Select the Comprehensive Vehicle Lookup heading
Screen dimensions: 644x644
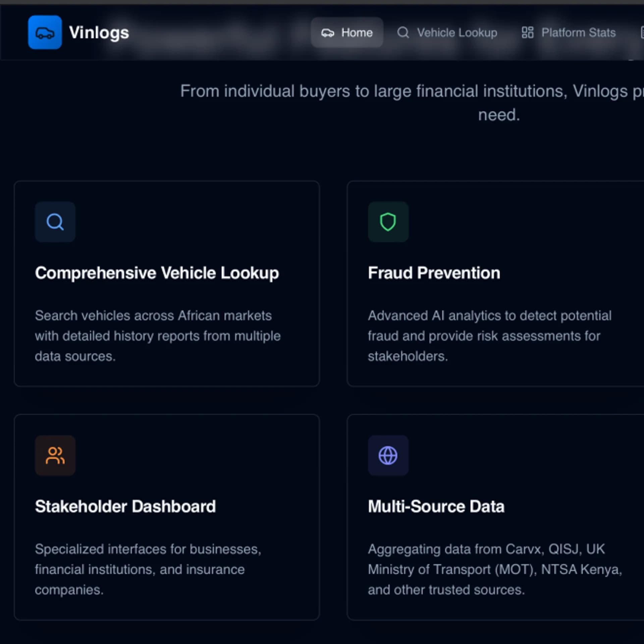[x=157, y=273]
